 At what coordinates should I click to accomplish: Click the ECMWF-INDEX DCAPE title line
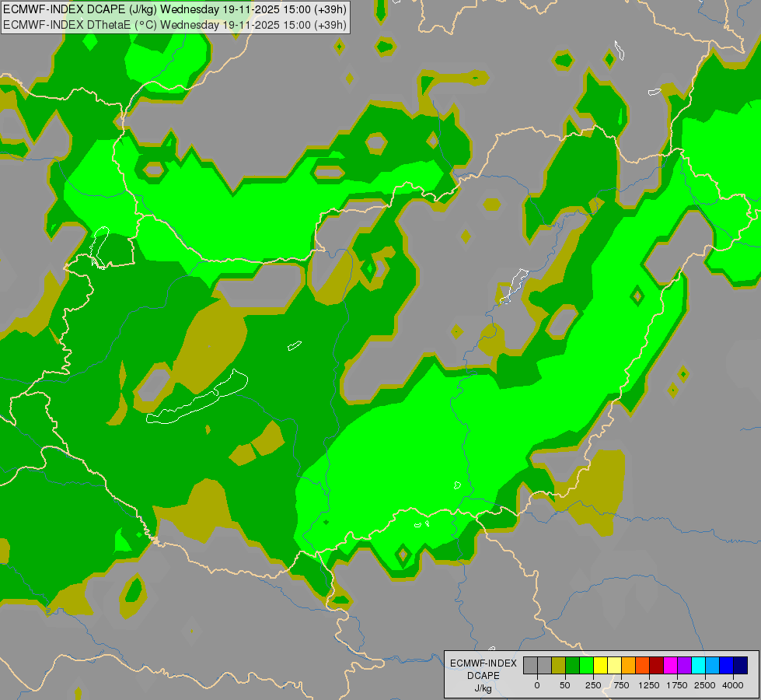(x=175, y=9)
